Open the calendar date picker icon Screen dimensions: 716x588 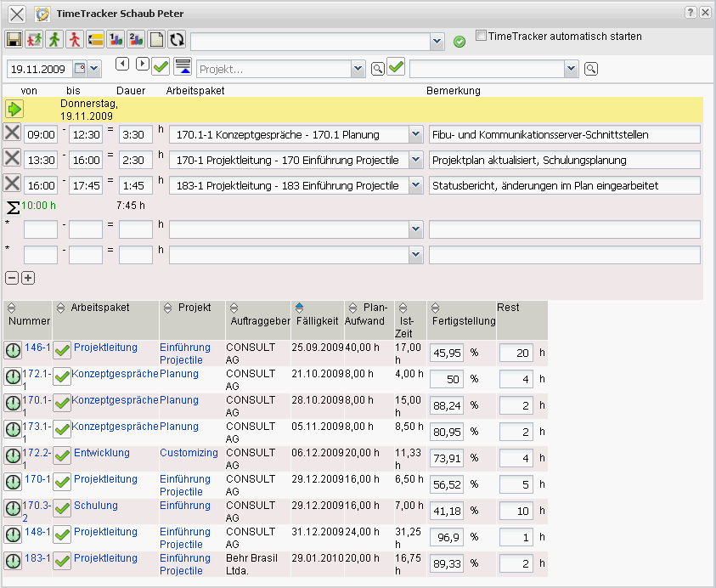coord(80,68)
